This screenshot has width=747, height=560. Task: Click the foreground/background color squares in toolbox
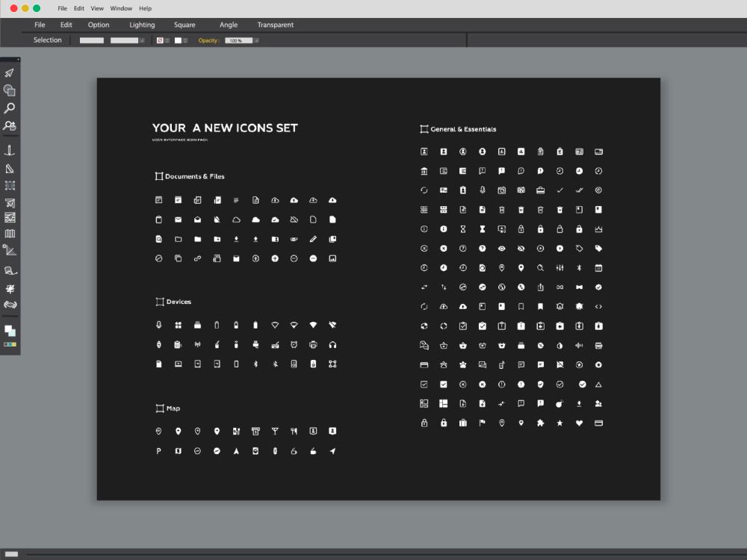pyautogui.click(x=10, y=331)
